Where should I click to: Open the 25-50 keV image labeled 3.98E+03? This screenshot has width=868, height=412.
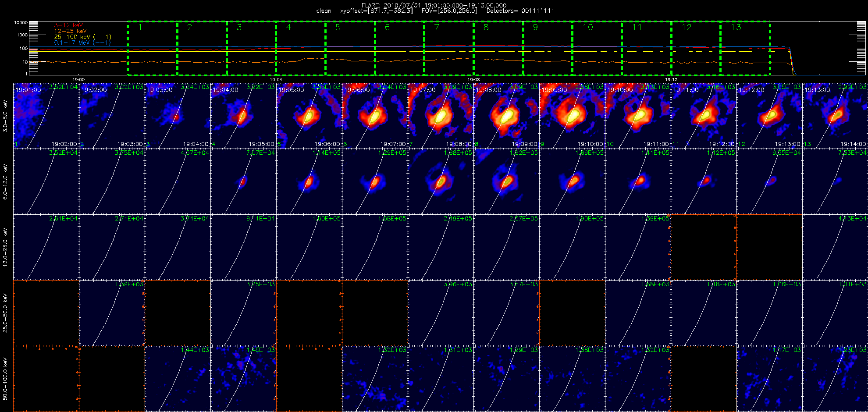click(x=441, y=313)
